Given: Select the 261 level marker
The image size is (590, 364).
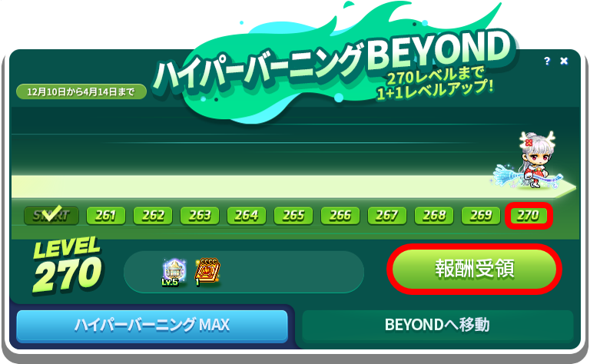Looking at the screenshot, I should [106, 216].
